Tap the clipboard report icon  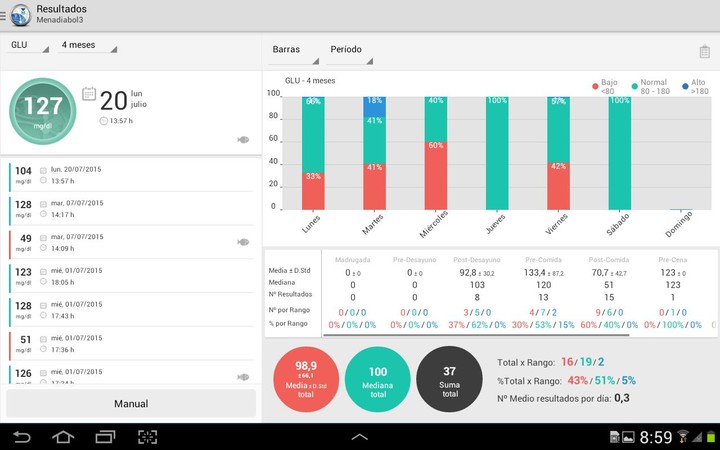705,51
